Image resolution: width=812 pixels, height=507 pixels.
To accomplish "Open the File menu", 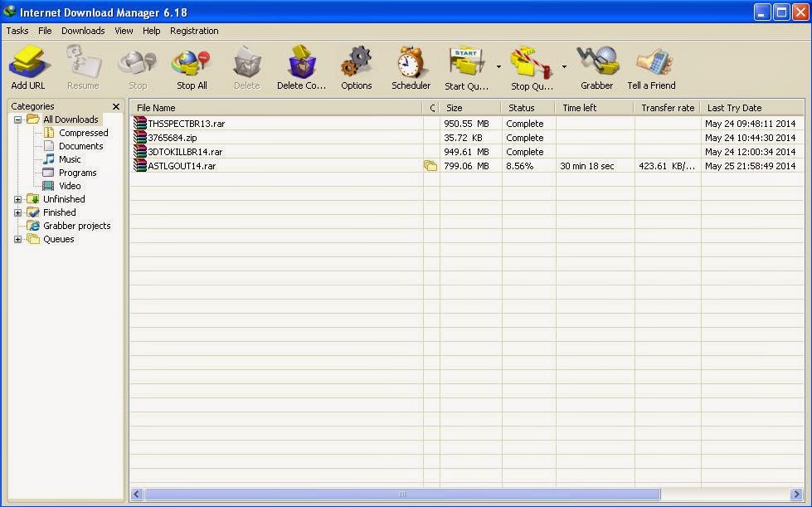I will pyautogui.click(x=45, y=31).
